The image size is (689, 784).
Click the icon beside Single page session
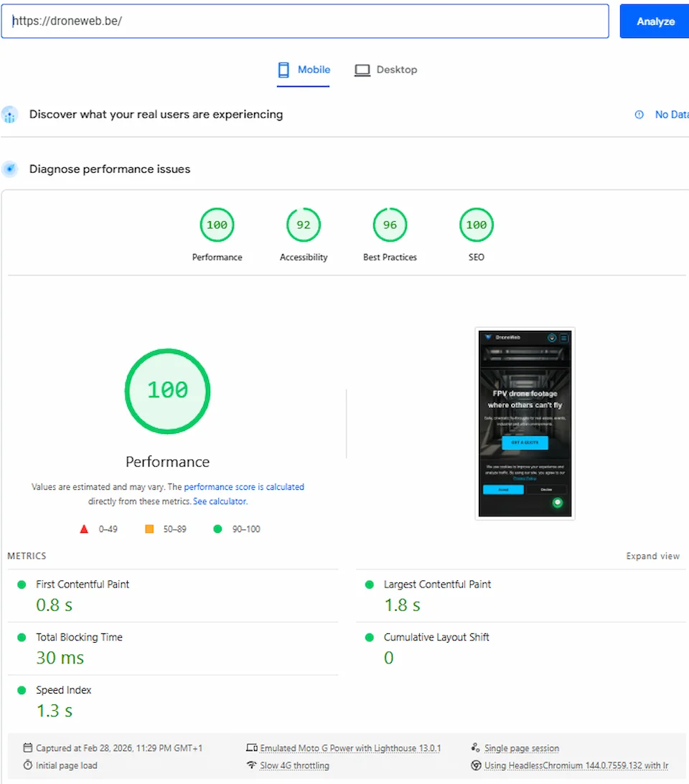coord(475,747)
